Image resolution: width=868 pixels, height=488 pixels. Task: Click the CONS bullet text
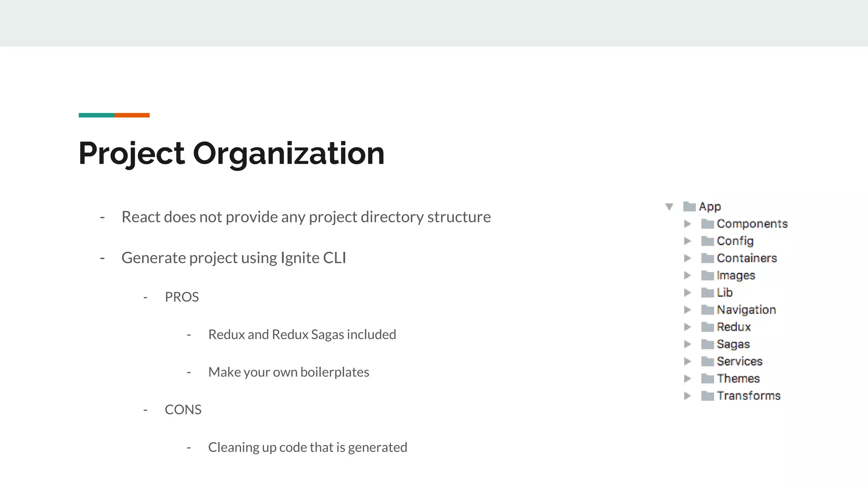[x=183, y=410]
